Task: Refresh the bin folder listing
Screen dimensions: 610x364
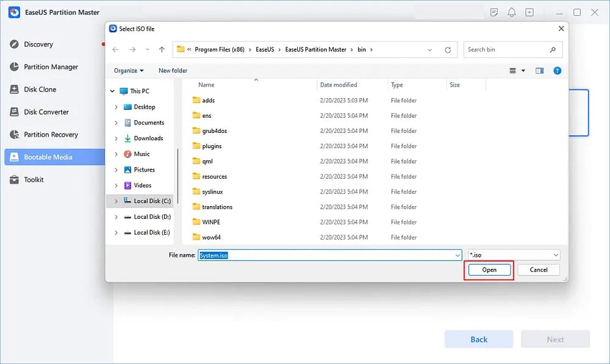Action: (448, 50)
